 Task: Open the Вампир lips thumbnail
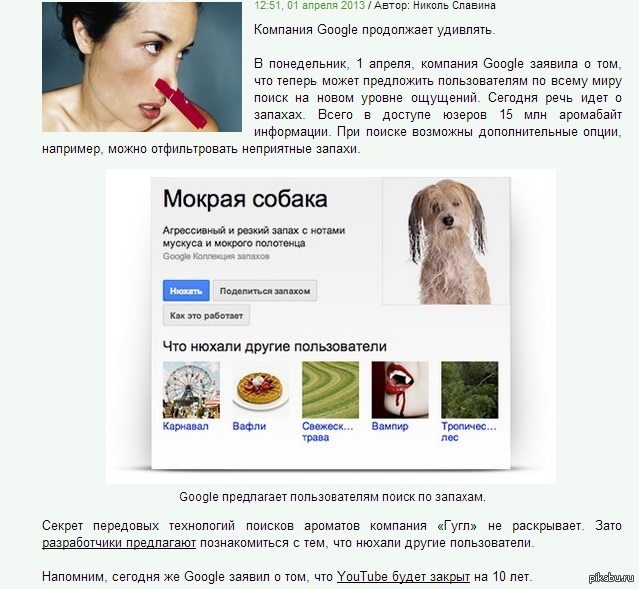pos(400,390)
